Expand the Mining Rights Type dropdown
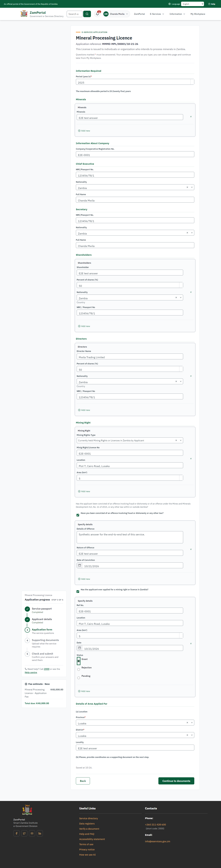This screenshot has height=868, width=221. 181,440
